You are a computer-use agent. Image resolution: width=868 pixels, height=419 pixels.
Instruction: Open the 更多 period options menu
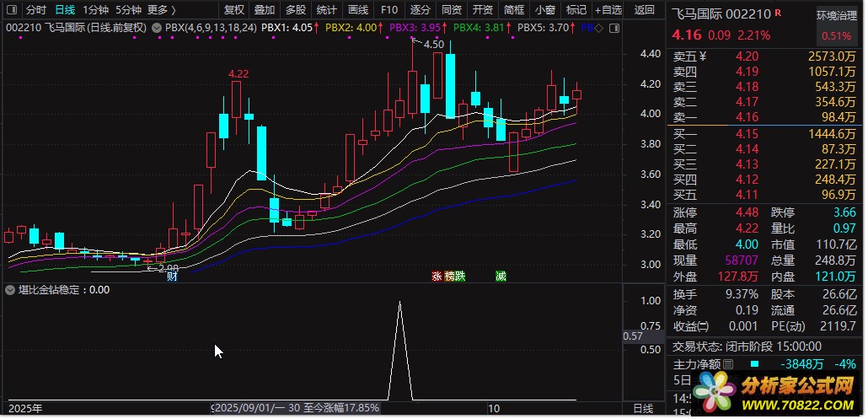click(x=161, y=10)
